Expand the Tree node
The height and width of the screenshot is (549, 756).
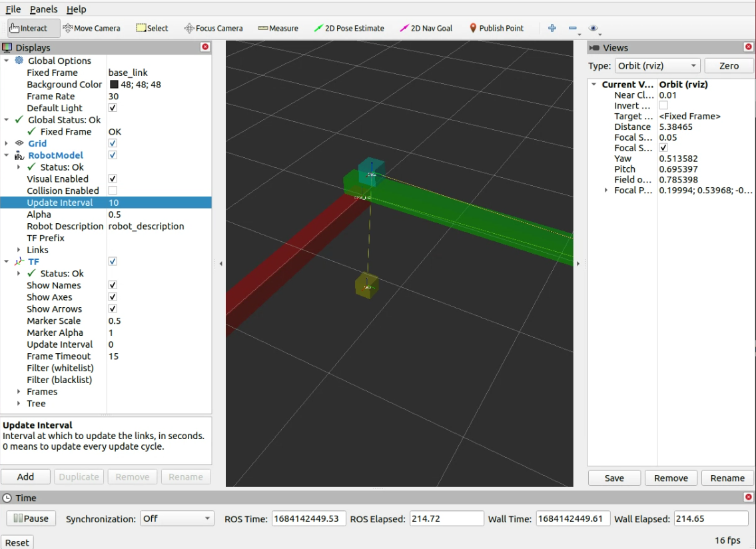(19, 403)
